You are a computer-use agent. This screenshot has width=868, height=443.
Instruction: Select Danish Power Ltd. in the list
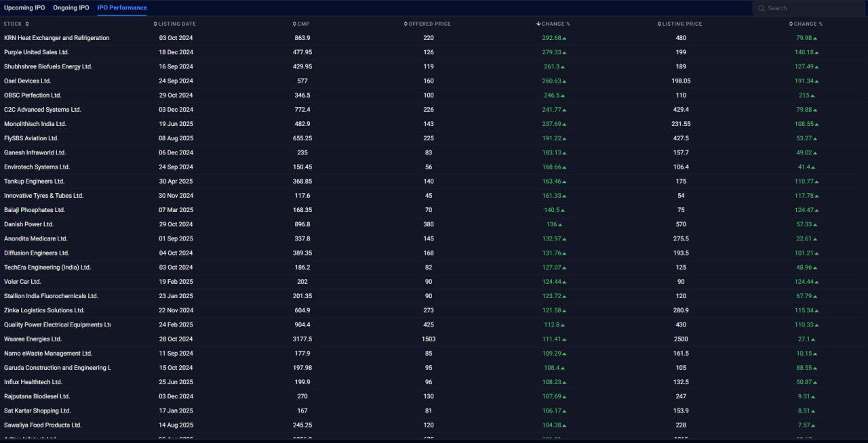(28, 224)
